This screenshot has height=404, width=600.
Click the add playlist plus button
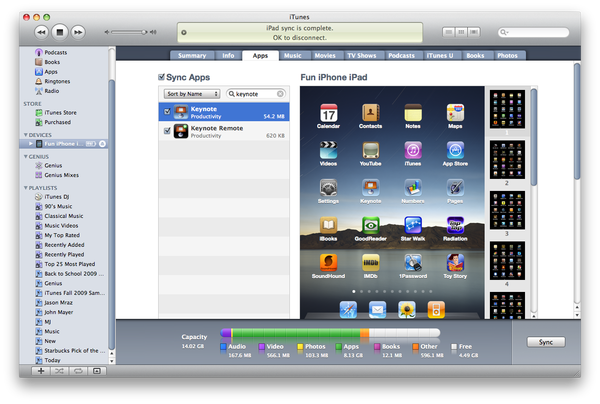[41, 371]
